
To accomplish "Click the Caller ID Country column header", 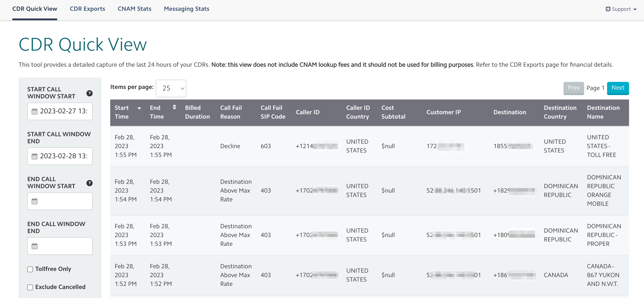I will (358, 112).
